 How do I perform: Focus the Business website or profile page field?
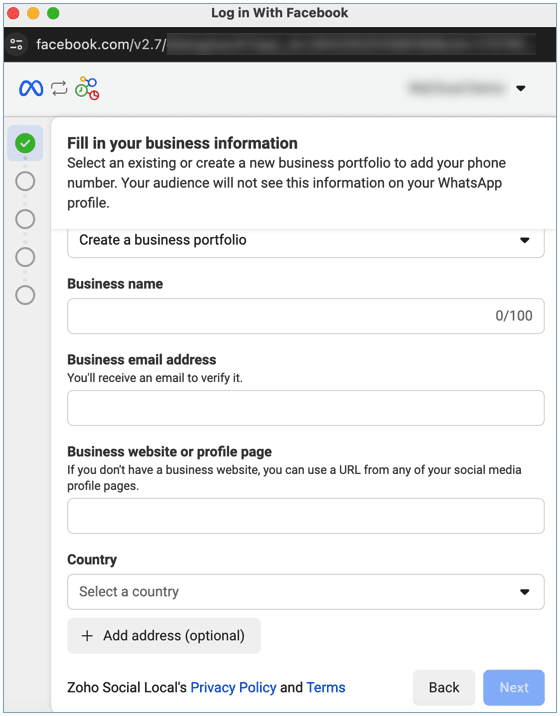pos(306,516)
